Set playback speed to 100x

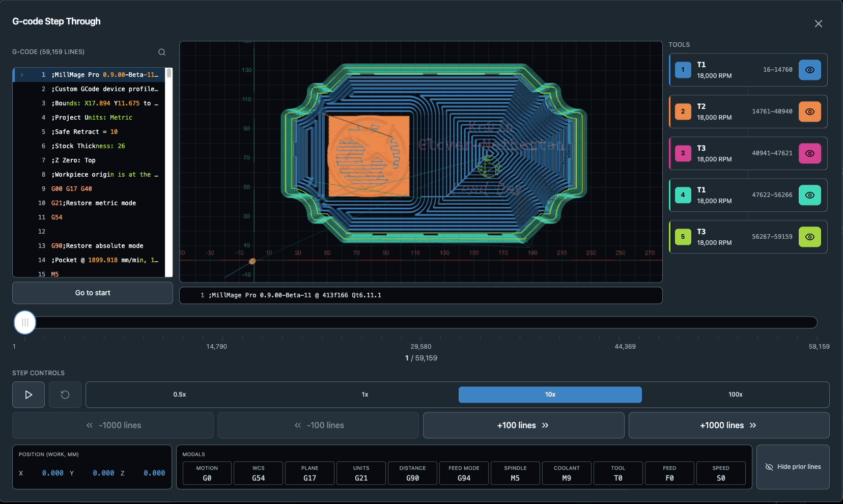pos(736,395)
